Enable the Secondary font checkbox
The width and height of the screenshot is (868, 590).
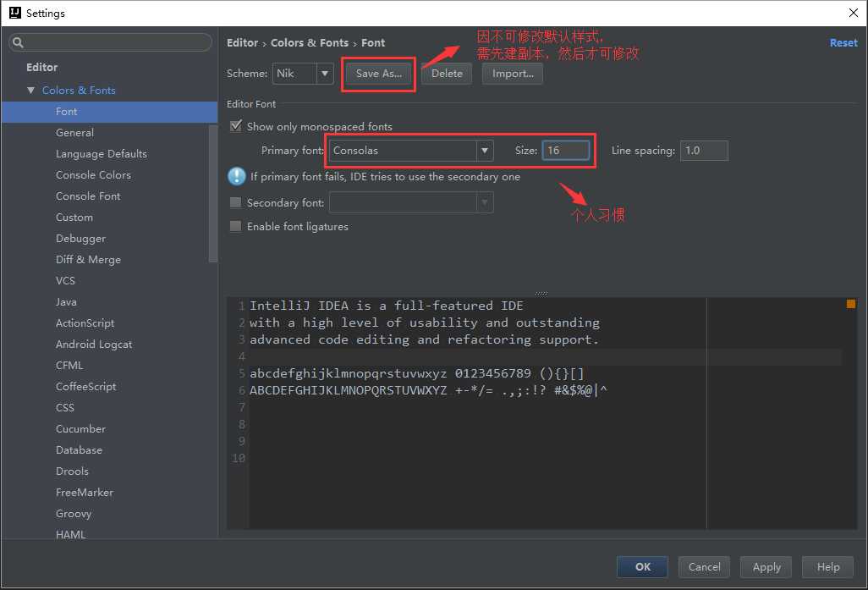[235, 202]
